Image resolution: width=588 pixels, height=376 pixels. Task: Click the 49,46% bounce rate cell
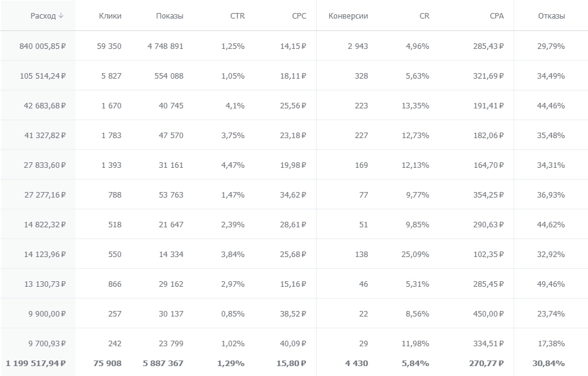551,284
